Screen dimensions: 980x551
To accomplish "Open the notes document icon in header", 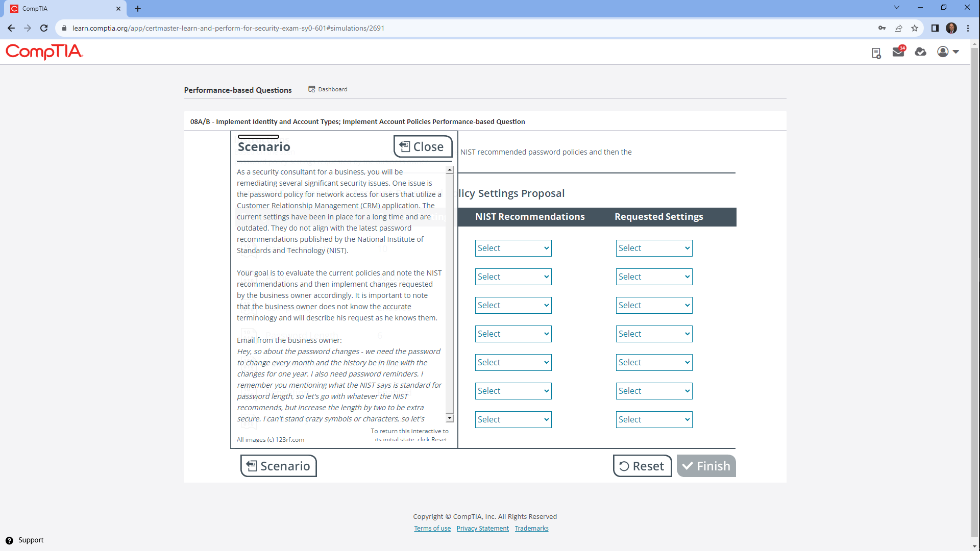I will pyautogui.click(x=876, y=53).
